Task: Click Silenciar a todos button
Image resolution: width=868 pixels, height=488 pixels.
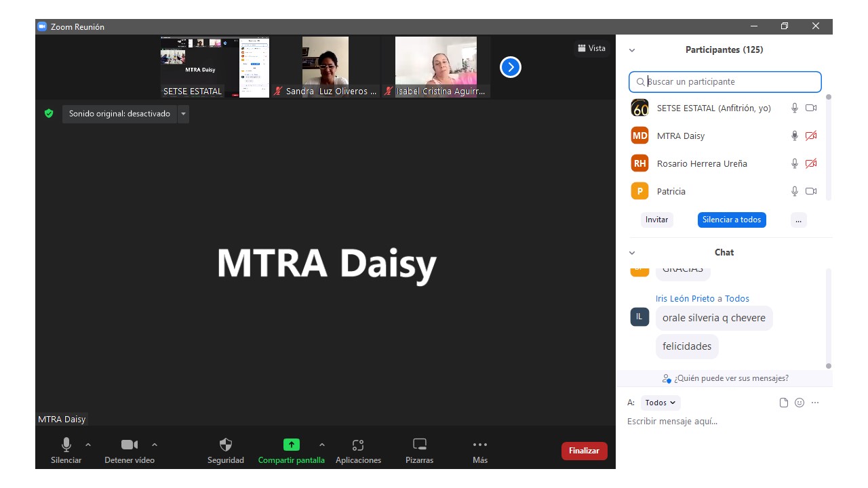Action: pyautogui.click(x=732, y=220)
